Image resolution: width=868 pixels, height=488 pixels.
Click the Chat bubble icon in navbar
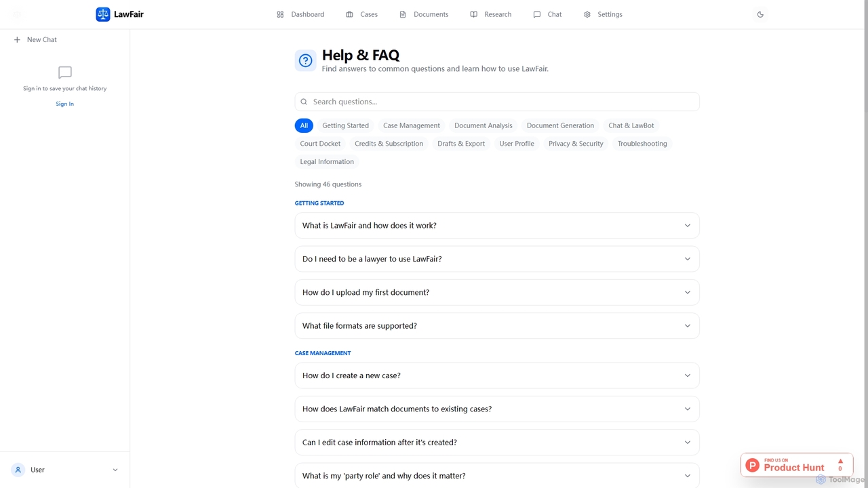(x=537, y=14)
